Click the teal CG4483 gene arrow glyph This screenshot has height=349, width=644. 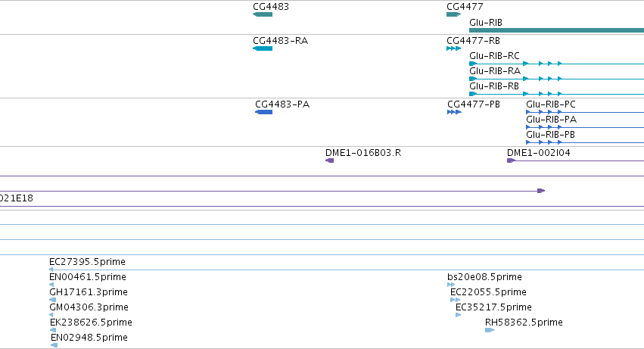(x=263, y=14)
